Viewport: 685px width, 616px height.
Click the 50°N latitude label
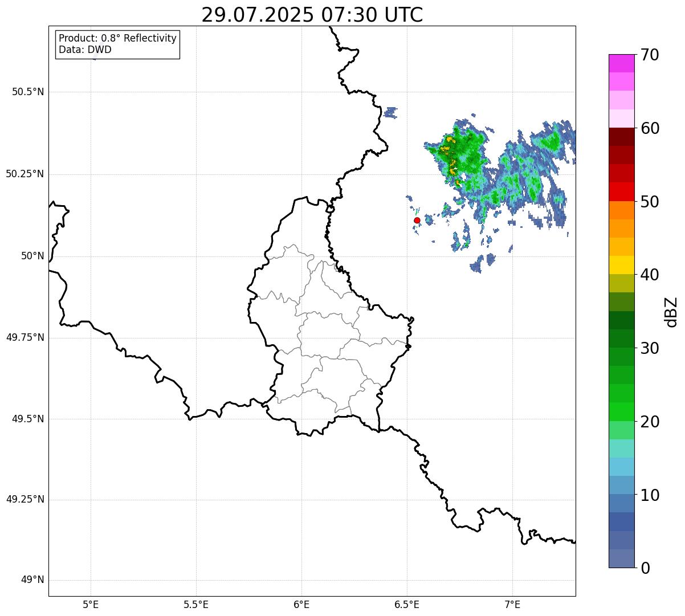32,256
